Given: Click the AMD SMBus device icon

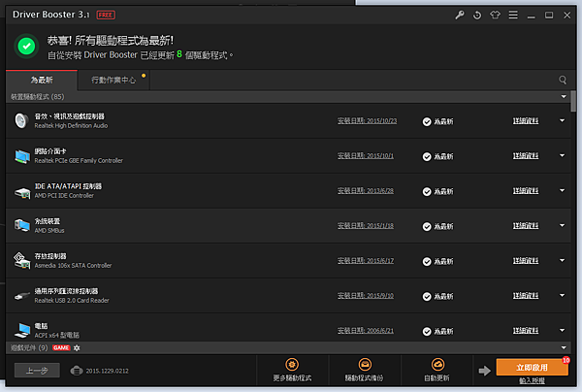Looking at the screenshot, I should pyautogui.click(x=22, y=225).
